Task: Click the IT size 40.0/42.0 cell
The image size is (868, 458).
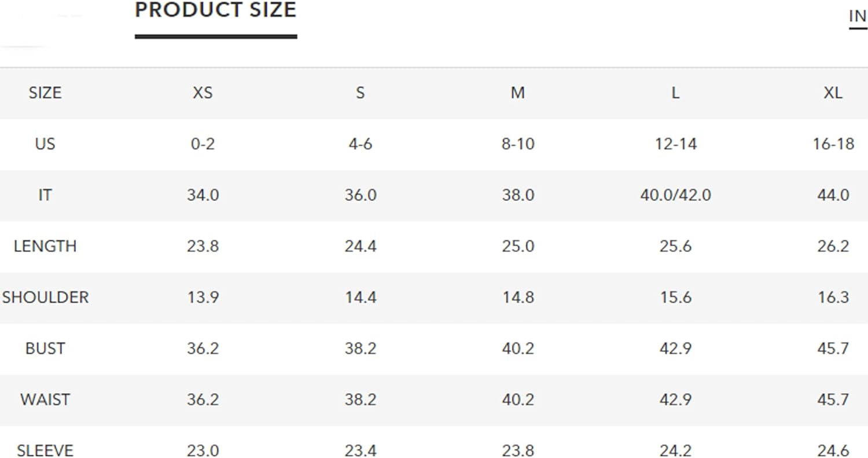Action: (x=675, y=195)
